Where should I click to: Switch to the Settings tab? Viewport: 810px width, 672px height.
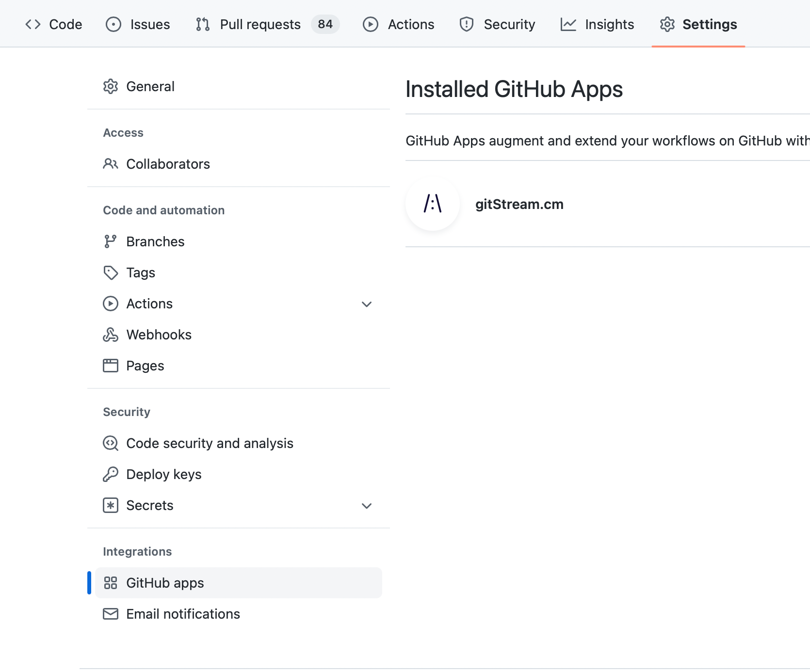[710, 24]
